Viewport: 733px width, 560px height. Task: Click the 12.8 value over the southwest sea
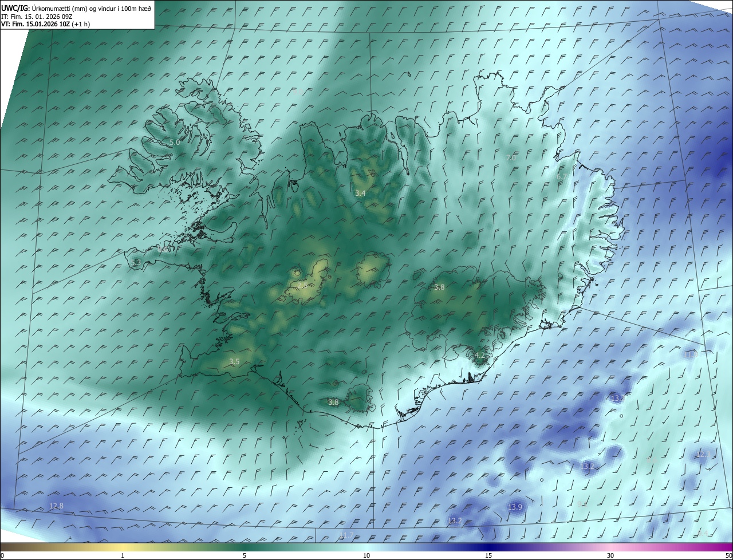[x=56, y=506]
